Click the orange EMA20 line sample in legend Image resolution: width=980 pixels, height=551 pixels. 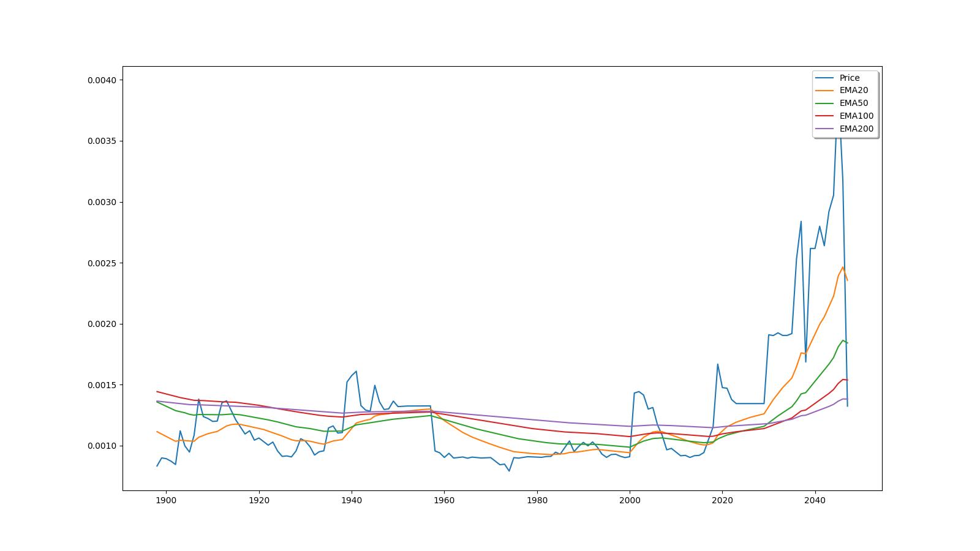[825, 91]
